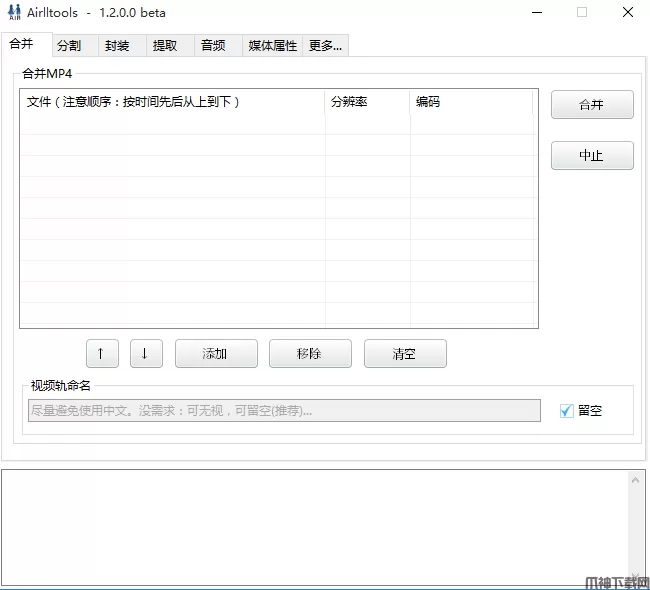
Task: Clear the file list with 清空
Action: coord(405,354)
